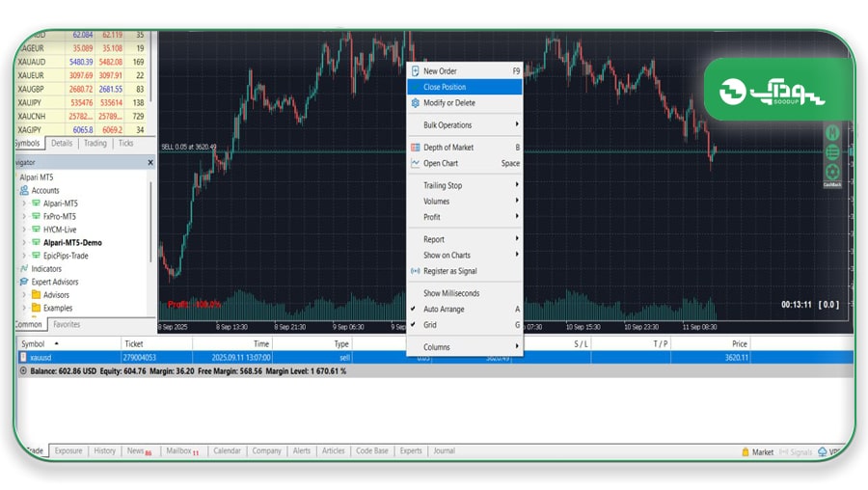
Task: Click SELL 0.05 at 3620.49 chart label
Action: tap(189, 148)
